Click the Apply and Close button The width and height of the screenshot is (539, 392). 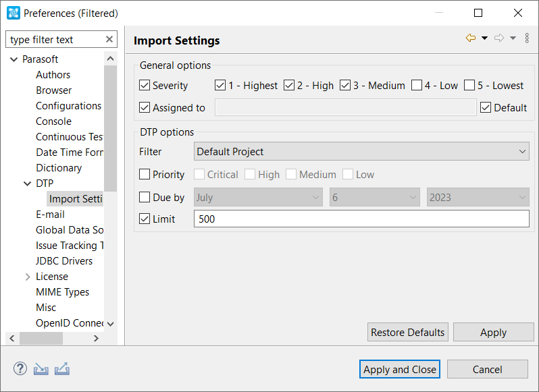(x=400, y=369)
